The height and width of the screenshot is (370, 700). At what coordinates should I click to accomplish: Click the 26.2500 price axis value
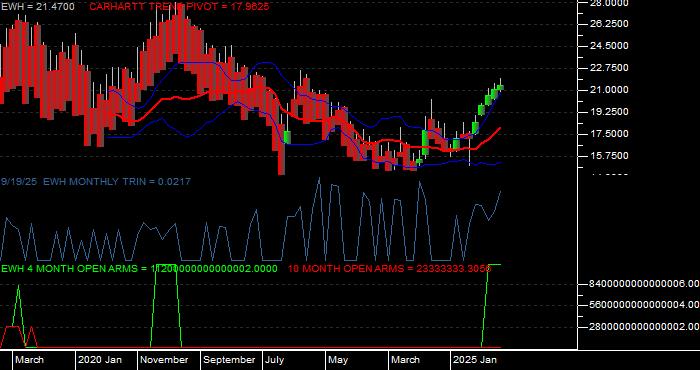(x=610, y=24)
